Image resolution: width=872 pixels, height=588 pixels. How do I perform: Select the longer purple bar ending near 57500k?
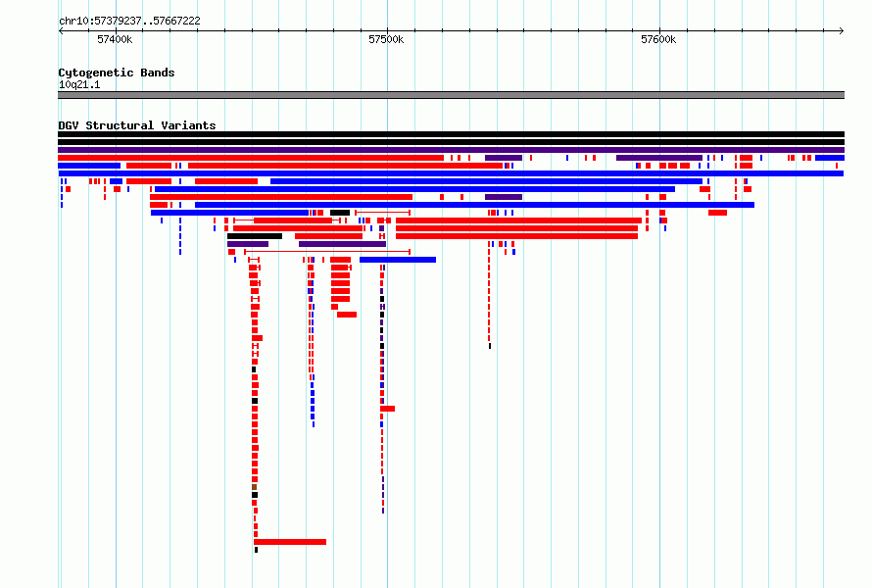pyautogui.click(x=342, y=244)
